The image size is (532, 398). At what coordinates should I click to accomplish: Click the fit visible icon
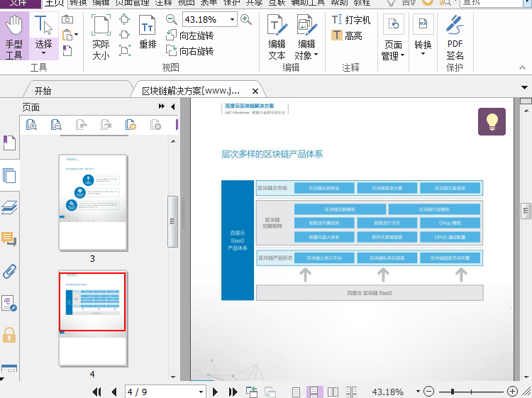tap(125, 50)
